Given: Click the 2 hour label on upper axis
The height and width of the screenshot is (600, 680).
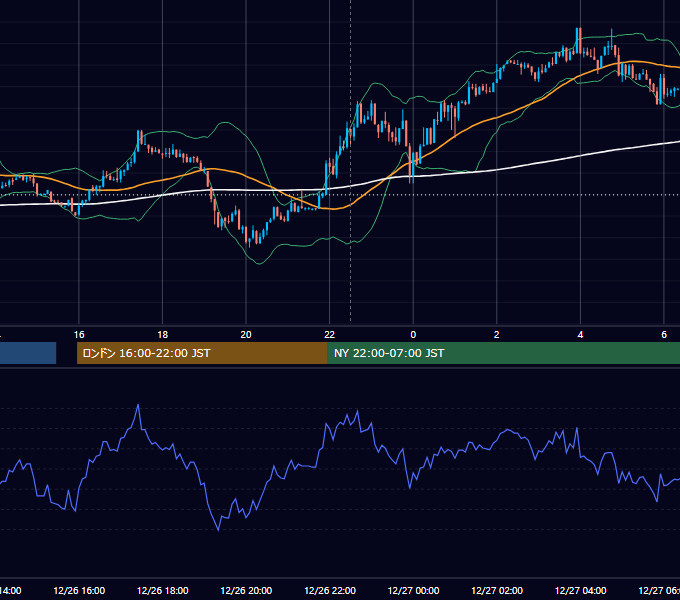Looking at the screenshot, I should (x=497, y=335).
